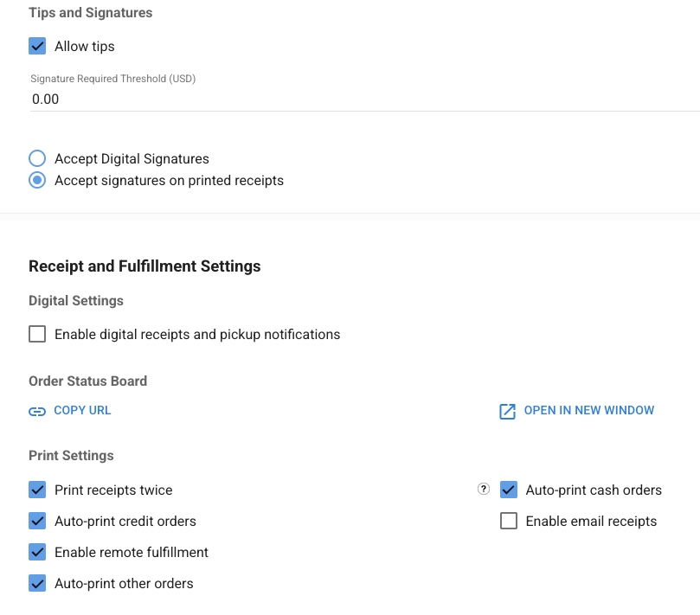Click the COPY URL link text
This screenshot has width=700, height=615.
[82, 410]
